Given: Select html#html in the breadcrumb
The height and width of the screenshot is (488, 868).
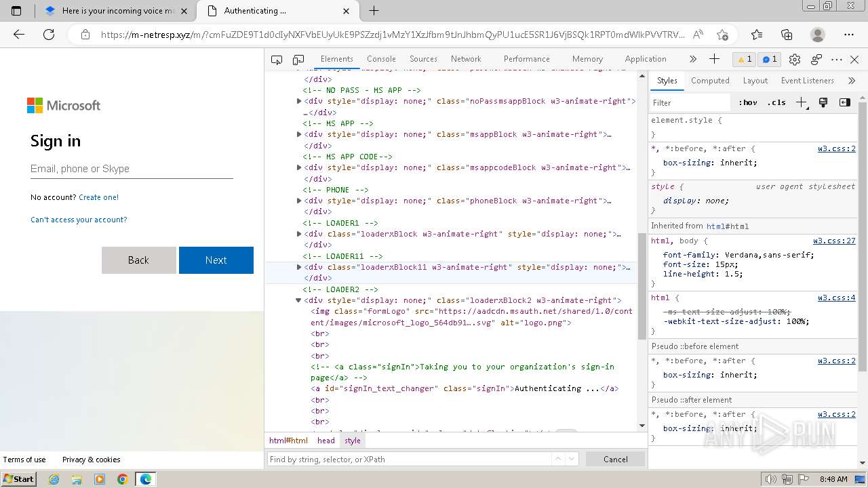Looking at the screenshot, I should (288, 441).
